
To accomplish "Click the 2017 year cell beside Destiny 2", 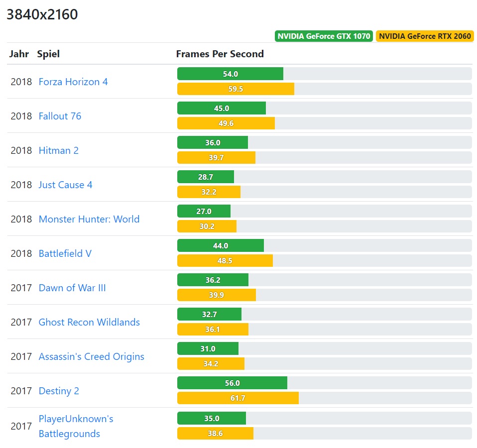I will tap(21, 391).
